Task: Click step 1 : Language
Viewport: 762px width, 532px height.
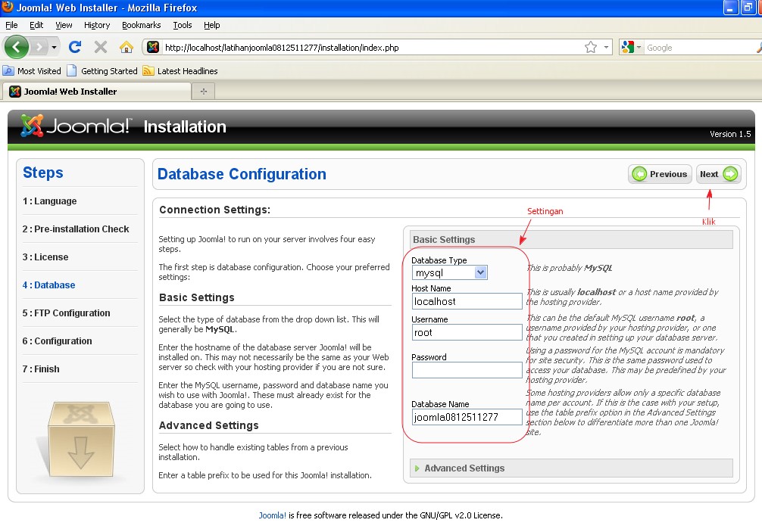Action: [49, 201]
